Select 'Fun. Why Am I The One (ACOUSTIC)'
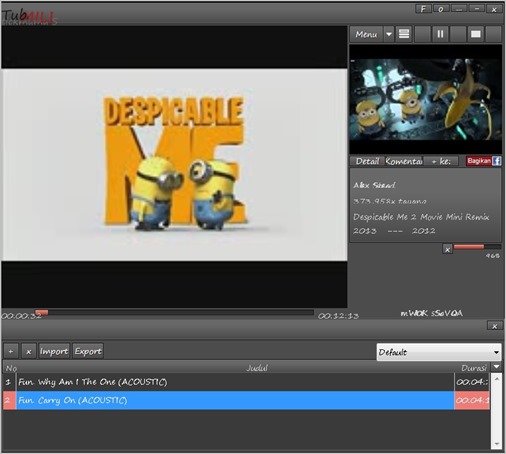The height and width of the screenshot is (454, 506). point(246,382)
